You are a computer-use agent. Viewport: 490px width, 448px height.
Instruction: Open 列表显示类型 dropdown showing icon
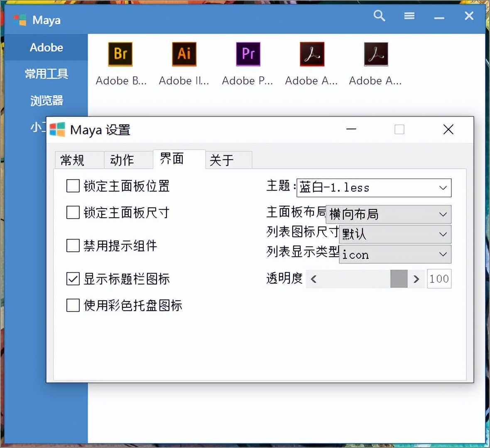coord(395,254)
